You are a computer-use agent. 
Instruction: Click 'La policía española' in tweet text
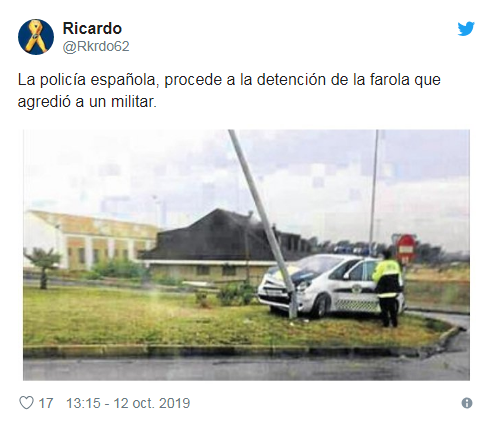click(x=87, y=80)
